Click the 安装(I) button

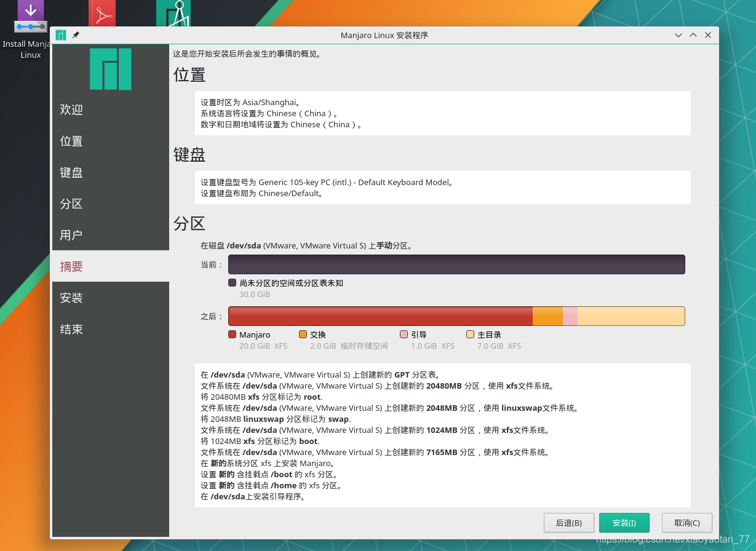click(x=624, y=523)
